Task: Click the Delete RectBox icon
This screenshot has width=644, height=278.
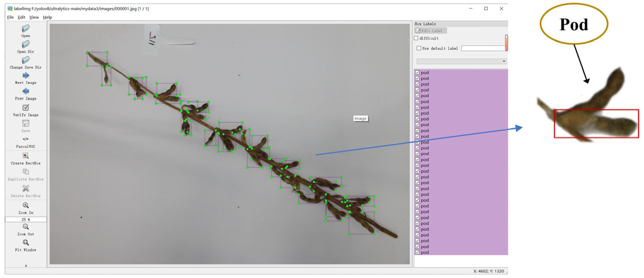Action: click(25, 188)
